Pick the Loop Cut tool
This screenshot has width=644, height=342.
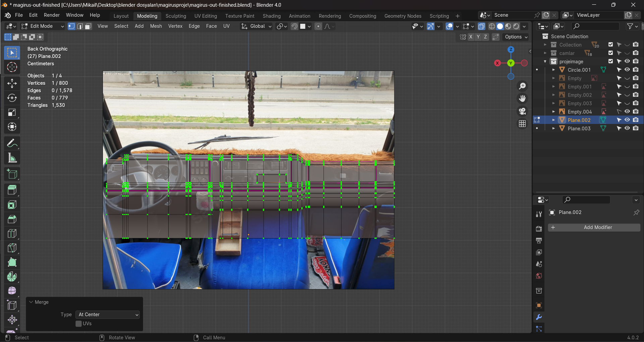coord(12,233)
